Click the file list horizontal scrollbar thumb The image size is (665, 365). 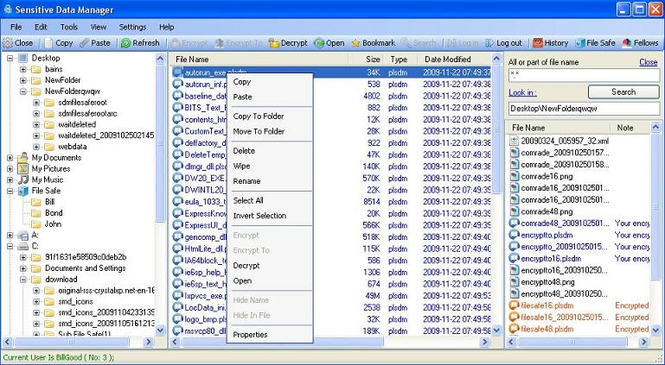[283, 342]
